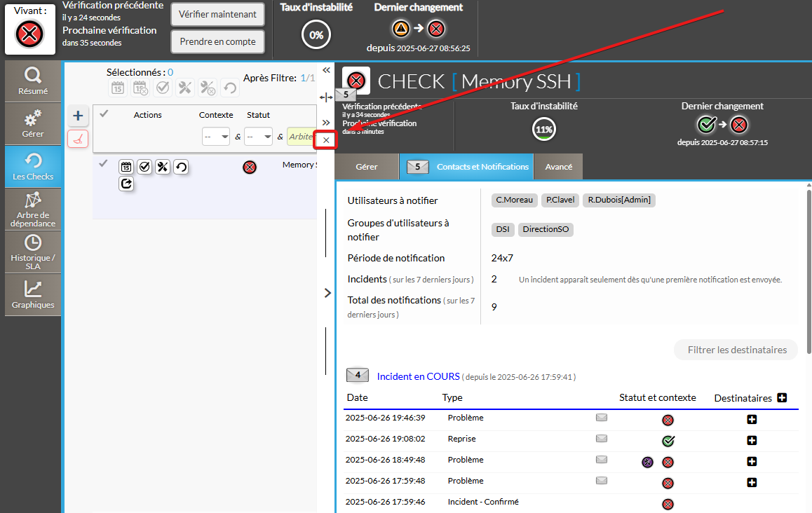
Task: Open the Graphiques sidebar item
Action: click(x=33, y=294)
